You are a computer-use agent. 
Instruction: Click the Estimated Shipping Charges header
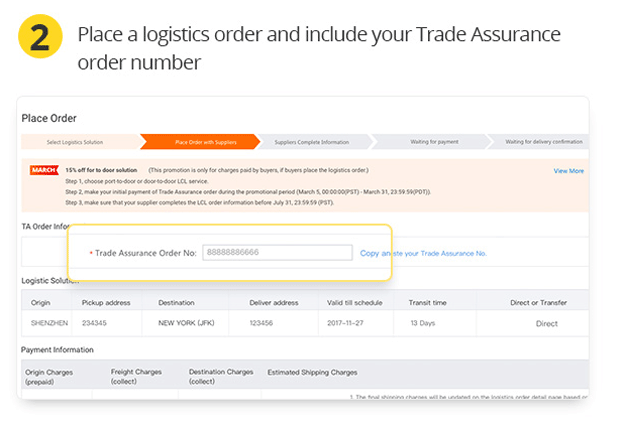[312, 373]
